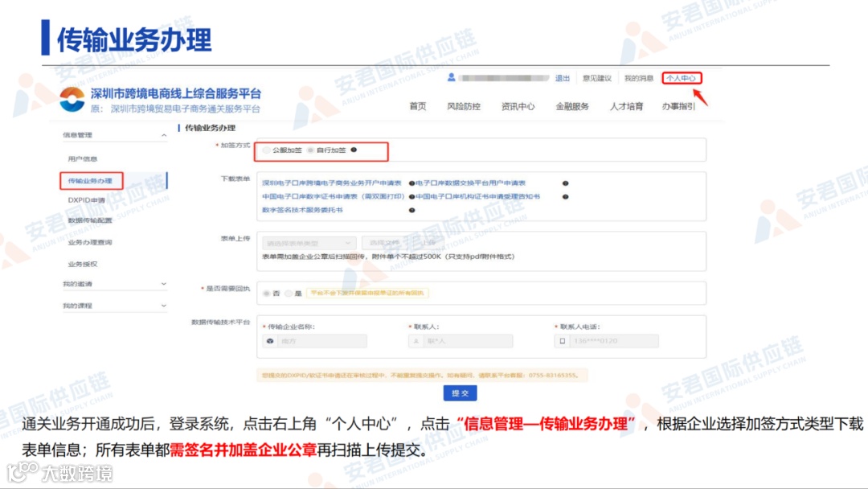
Task: Click the 联系人 input field
Action: [x=461, y=341]
